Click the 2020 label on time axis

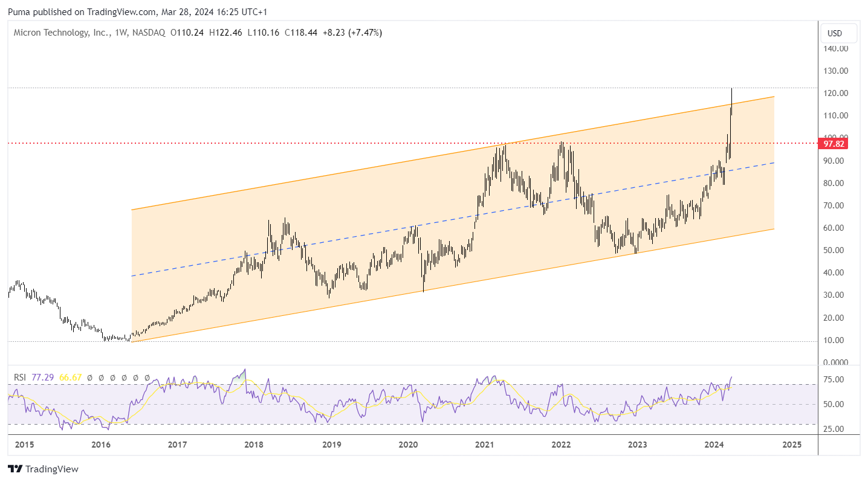tap(408, 445)
